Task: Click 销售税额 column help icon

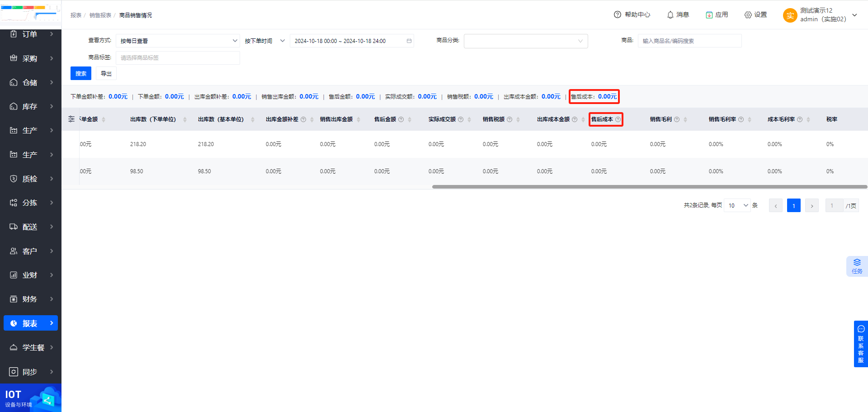Action: click(x=509, y=119)
